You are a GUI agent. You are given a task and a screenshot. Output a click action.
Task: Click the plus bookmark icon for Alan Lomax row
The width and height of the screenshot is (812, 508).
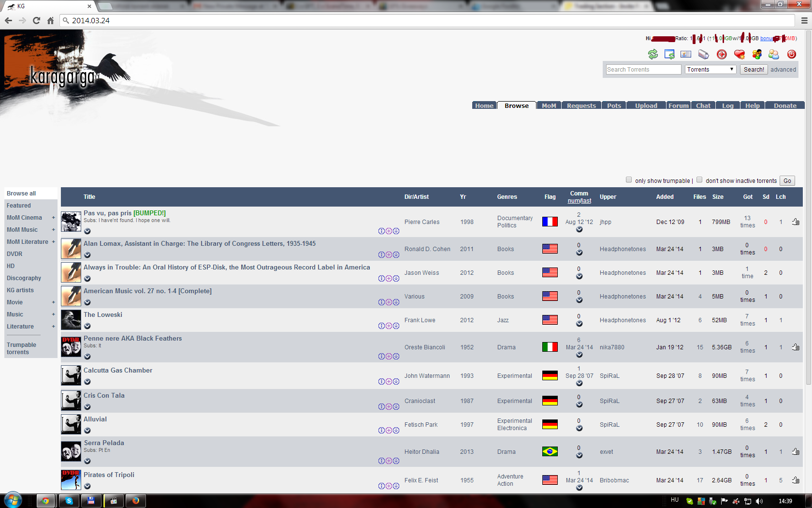[x=389, y=254]
